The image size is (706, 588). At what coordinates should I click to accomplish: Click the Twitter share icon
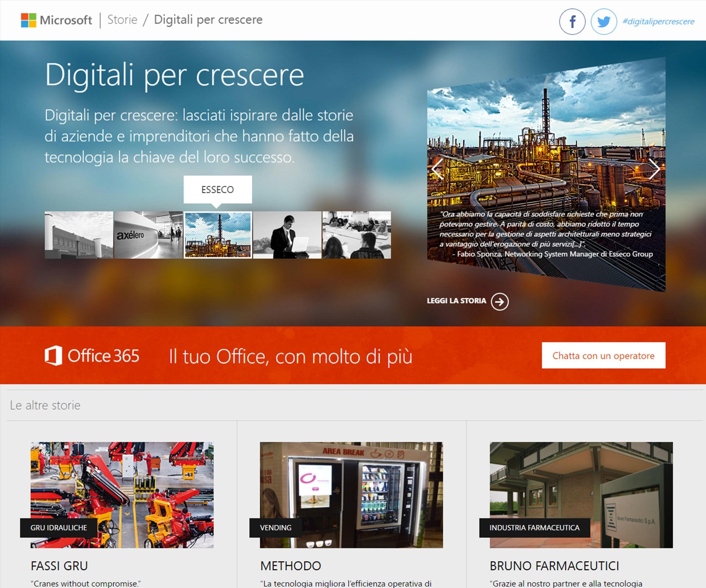[x=604, y=21]
